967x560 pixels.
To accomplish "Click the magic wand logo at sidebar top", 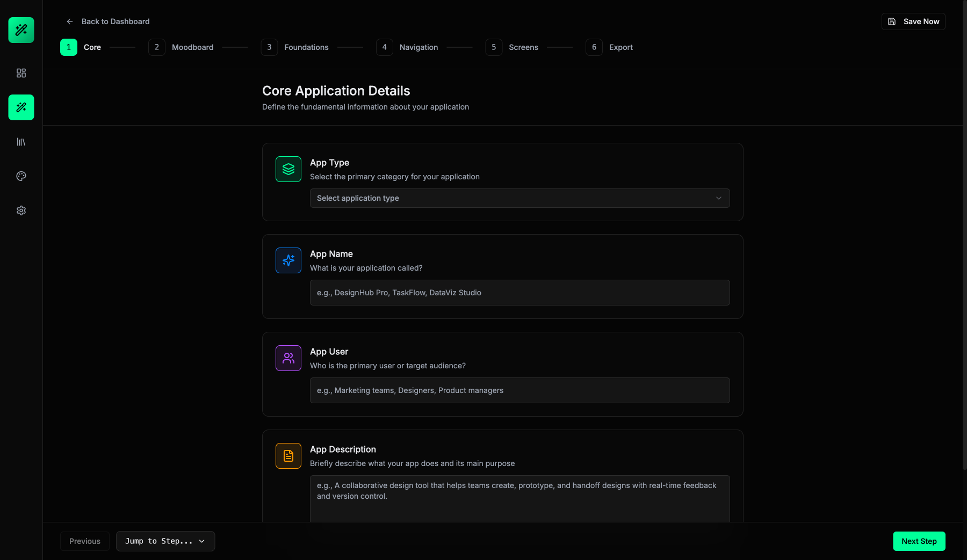I will tap(21, 30).
